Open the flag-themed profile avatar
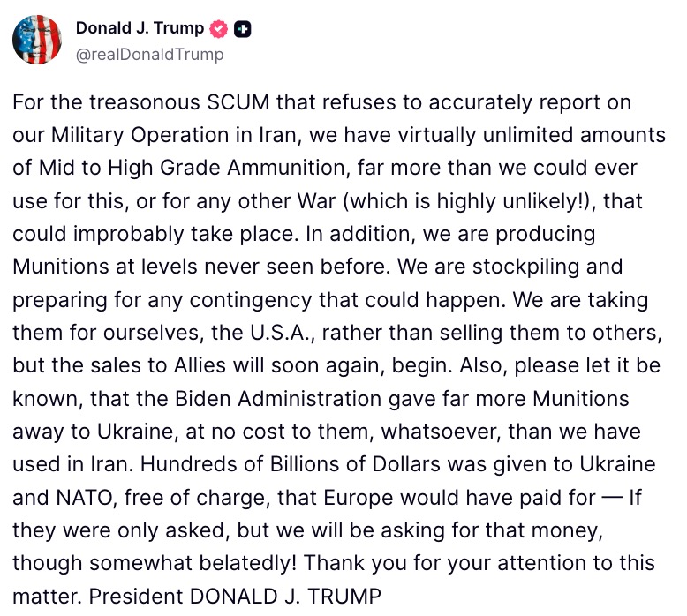The width and height of the screenshot is (687, 616). [37, 40]
